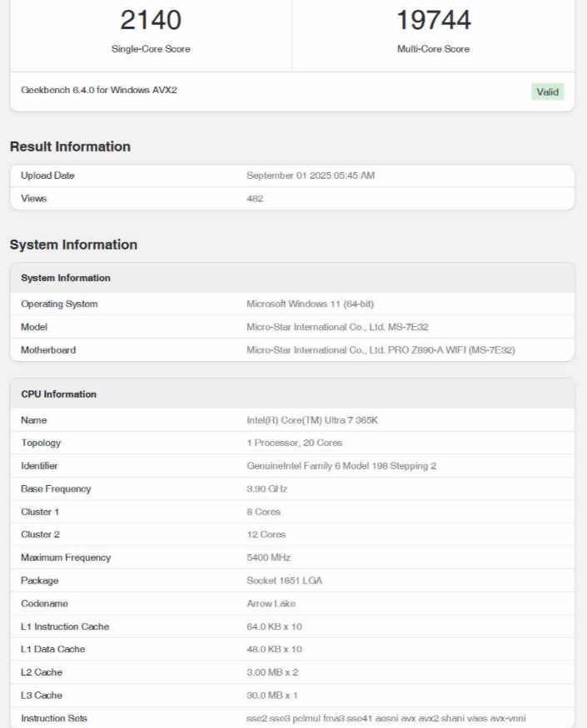Select L1 Data Cache value 48.0 KB x 10

coord(274,650)
